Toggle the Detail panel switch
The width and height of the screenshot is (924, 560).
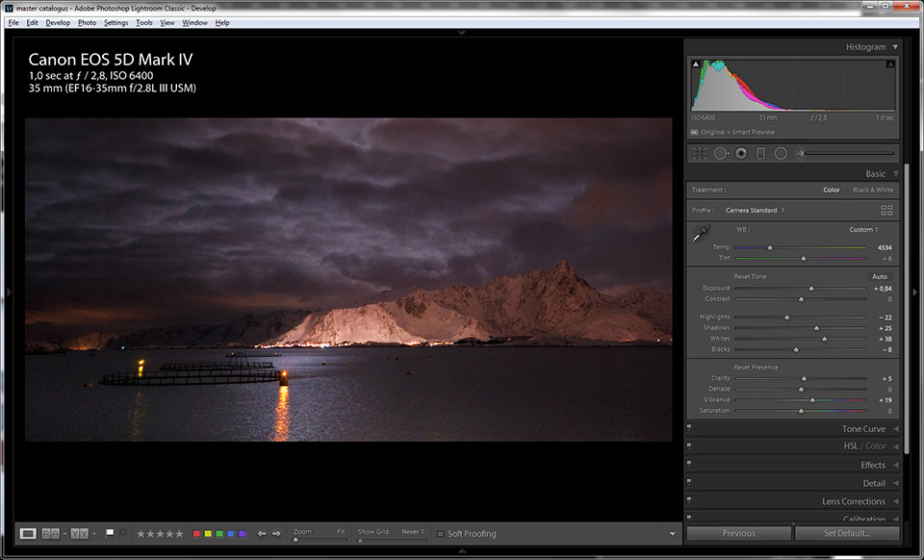[689, 482]
